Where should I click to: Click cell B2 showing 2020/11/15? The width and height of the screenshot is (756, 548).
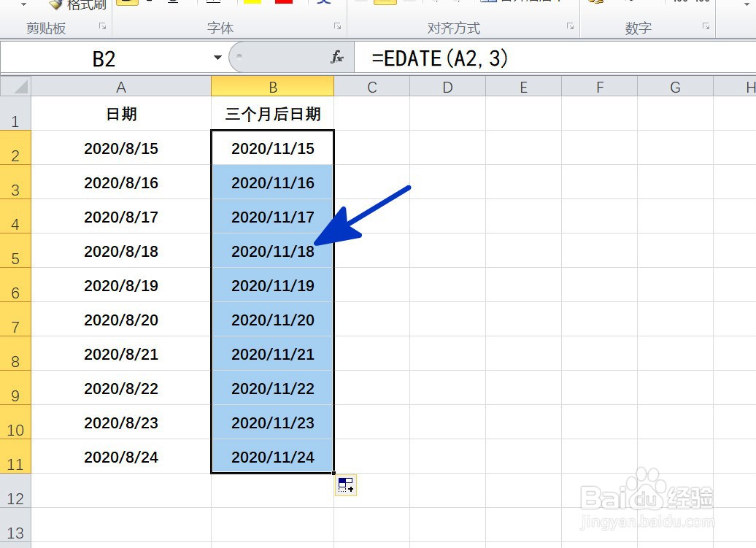tap(272, 148)
